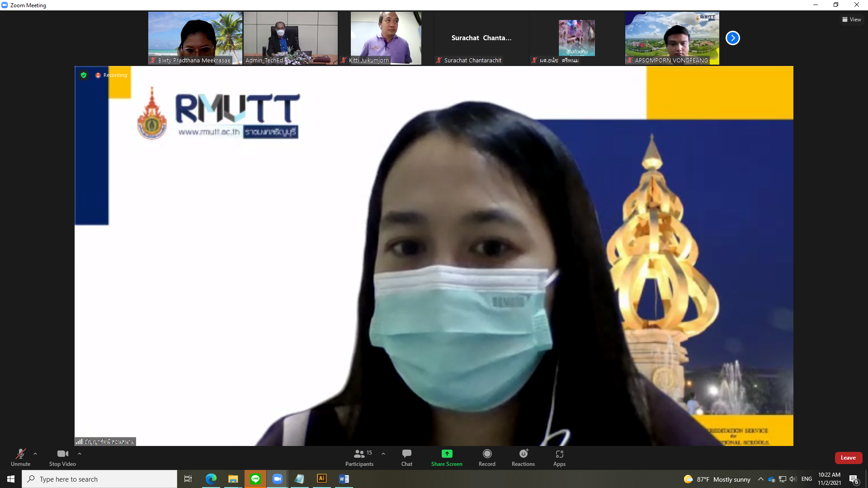Open network settings tray icon
Image resolution: width=868 pixels, height=488 pixels.
783,479
